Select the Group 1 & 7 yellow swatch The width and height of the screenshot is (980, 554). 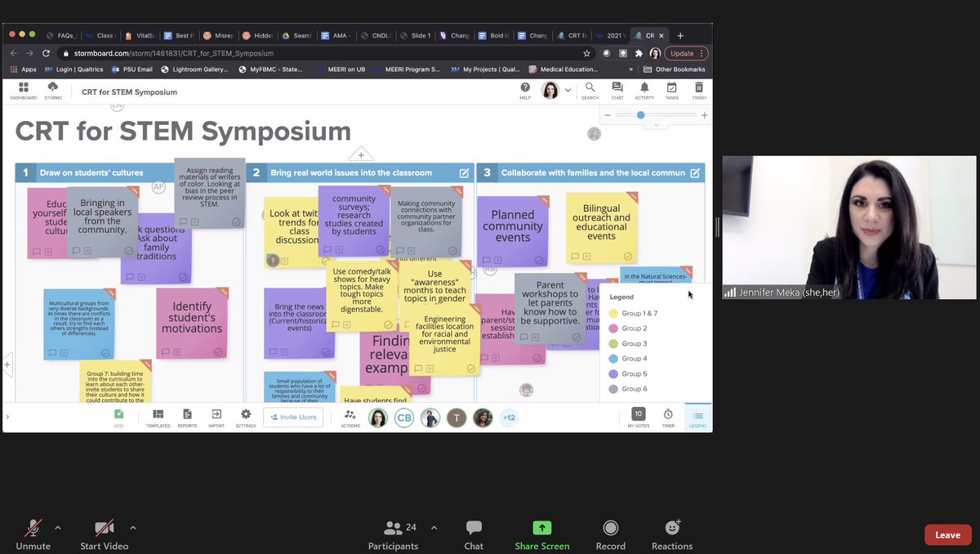613,314
